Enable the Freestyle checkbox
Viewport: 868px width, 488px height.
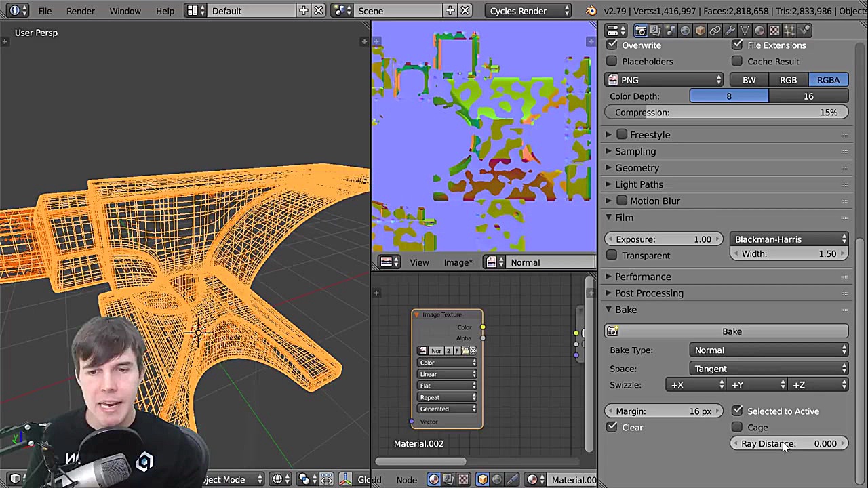click(x=622, y=135)
